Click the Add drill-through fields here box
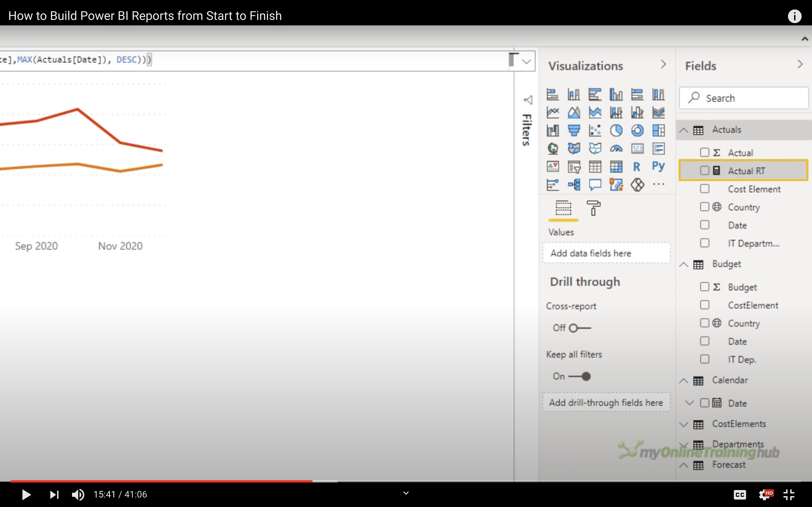This screenshot has width=812, height=507. point(606,402)
